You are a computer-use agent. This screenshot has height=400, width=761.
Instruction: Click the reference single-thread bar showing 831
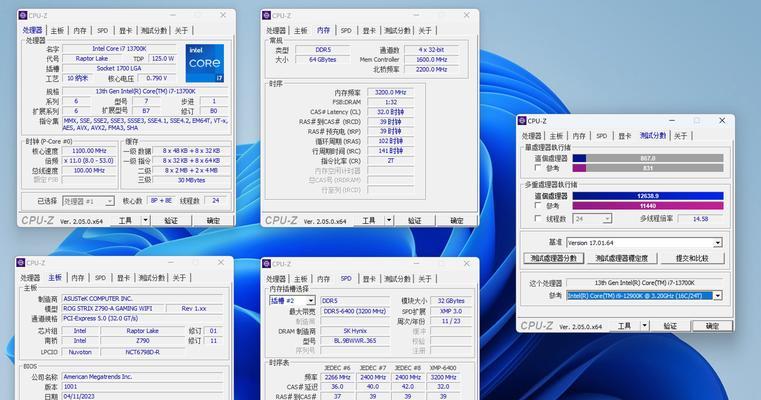click(x=648, y=168)
